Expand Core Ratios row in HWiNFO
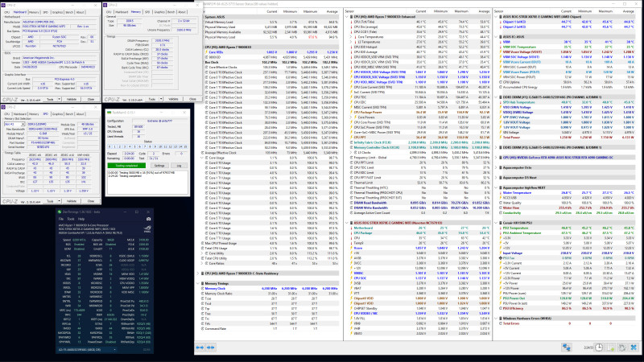The image size is (644, 362). [202, 264]
